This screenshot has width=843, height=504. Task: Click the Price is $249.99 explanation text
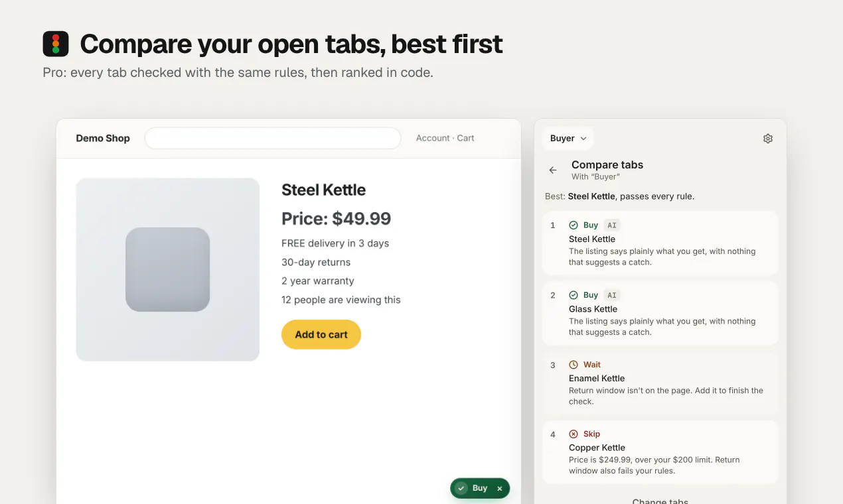coord(654,466)
